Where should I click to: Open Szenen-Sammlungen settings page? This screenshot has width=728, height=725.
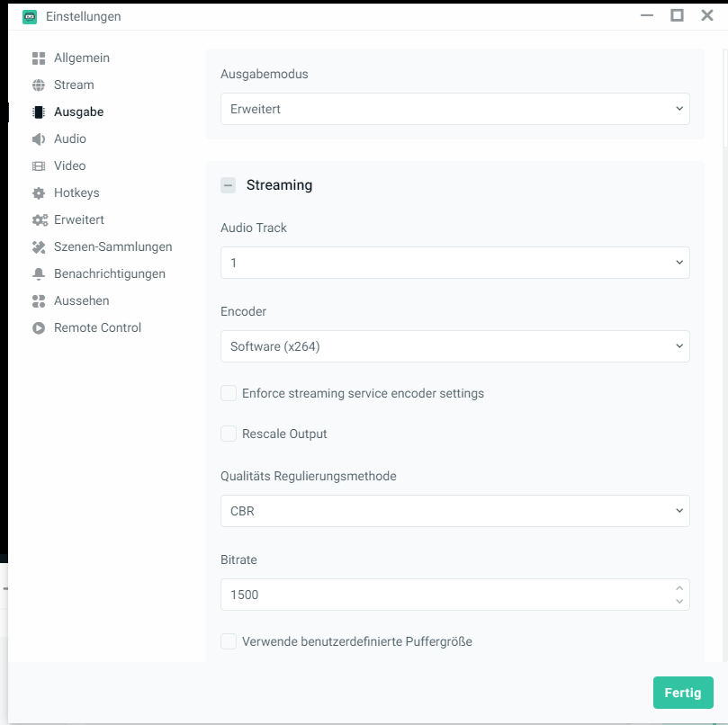pos(112,246)
